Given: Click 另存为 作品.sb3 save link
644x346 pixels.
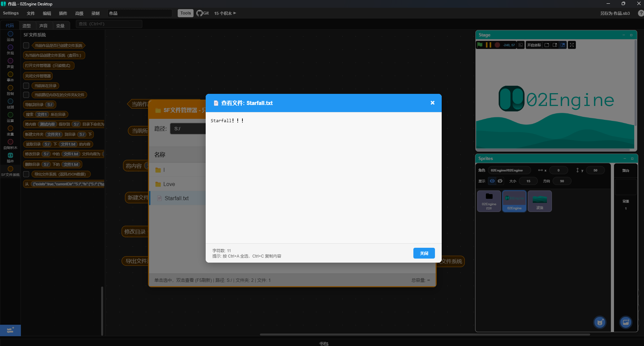Looking at the screenshot, I should (x=615, y=13).
